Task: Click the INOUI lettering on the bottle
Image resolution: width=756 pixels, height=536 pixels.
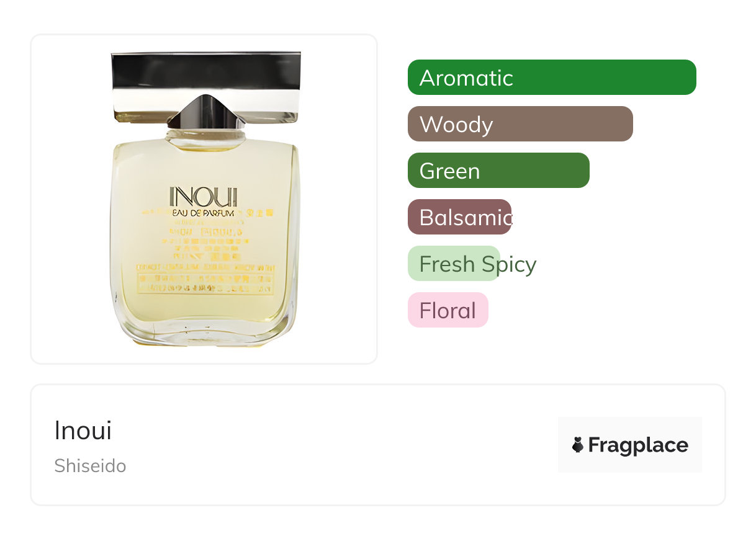Action: (x=203, y=196)
